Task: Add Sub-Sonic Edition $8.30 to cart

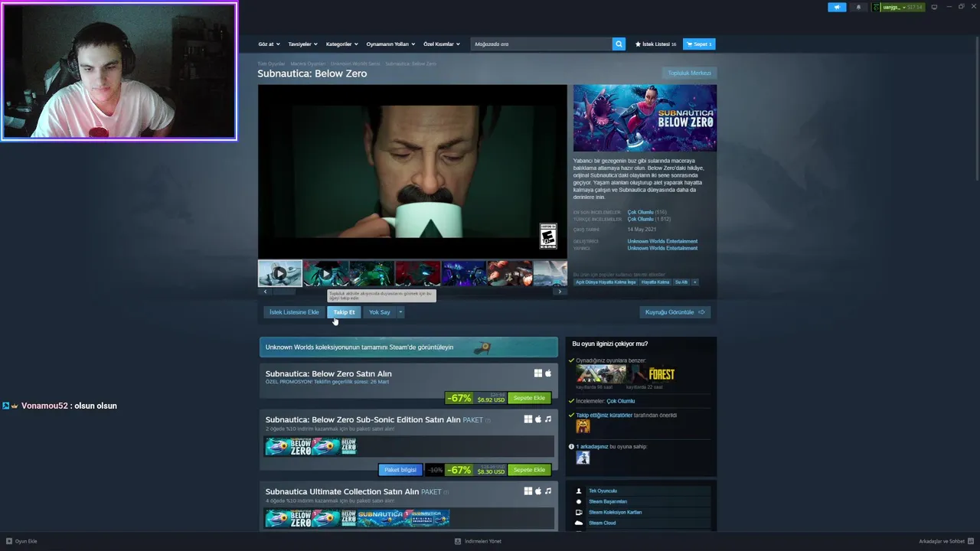Action: tap(529, 470)
